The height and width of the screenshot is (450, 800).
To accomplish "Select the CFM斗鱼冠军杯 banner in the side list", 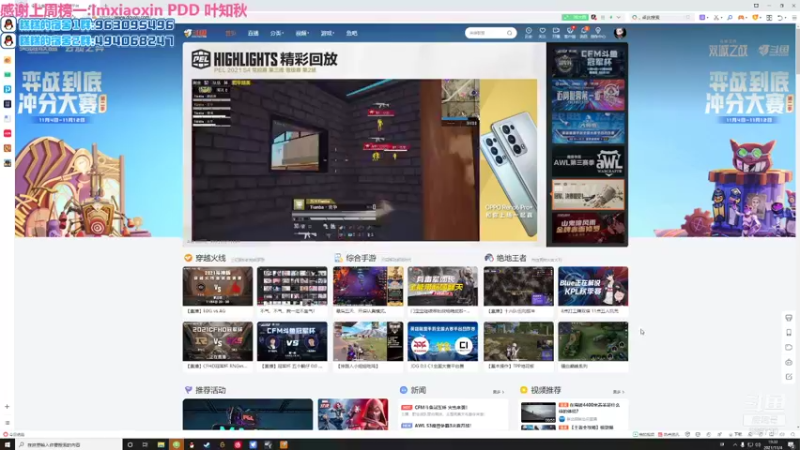I will pyautogui.click(x=588, y=61).
